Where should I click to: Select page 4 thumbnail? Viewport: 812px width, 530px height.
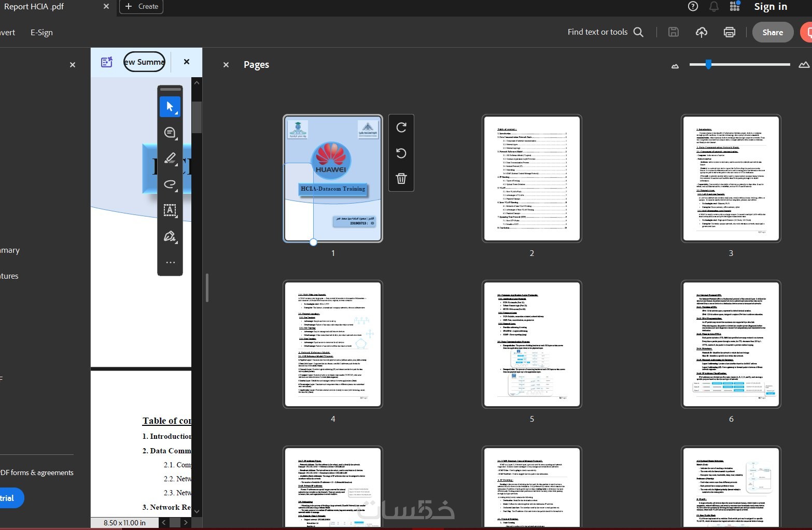pyautogui.click(x=333, y=345)
